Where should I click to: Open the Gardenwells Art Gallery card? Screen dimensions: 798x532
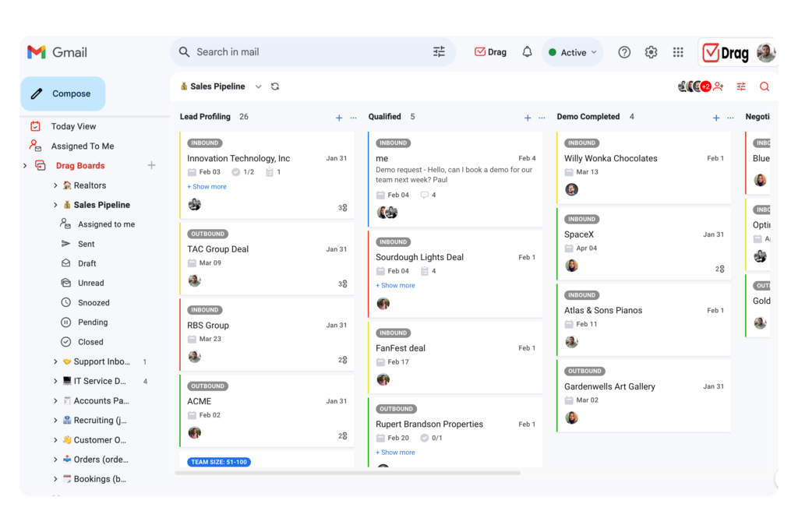click(644, 396)
